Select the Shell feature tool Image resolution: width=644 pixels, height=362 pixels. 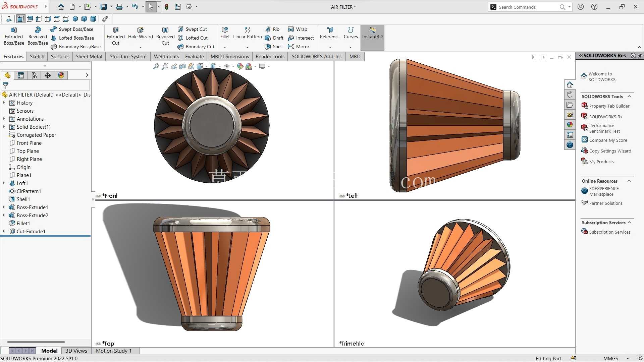274,47
